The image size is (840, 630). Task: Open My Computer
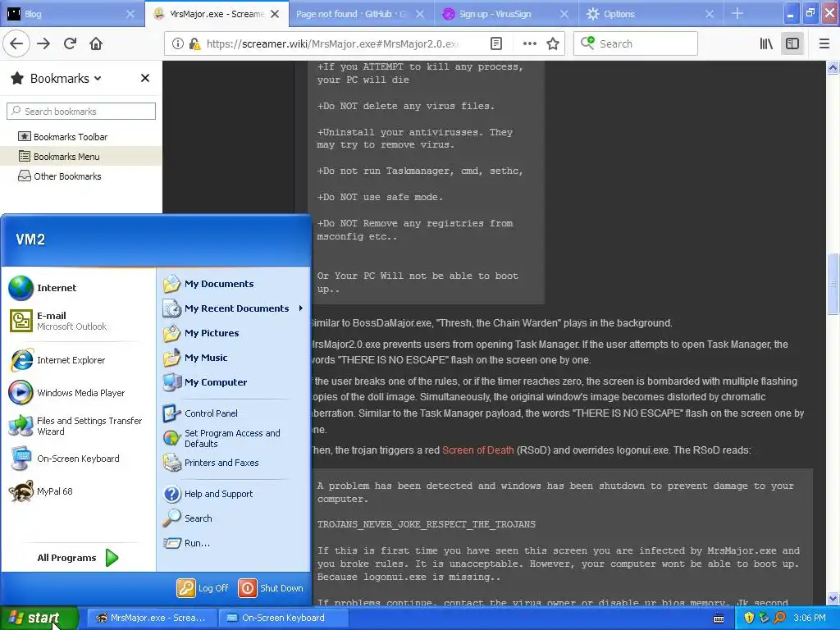pyautogui.click(x=234, y=382)
